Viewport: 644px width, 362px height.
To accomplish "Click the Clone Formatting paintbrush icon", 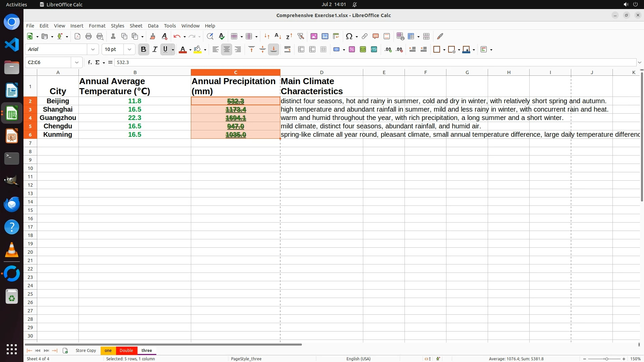I will [153, 36].
